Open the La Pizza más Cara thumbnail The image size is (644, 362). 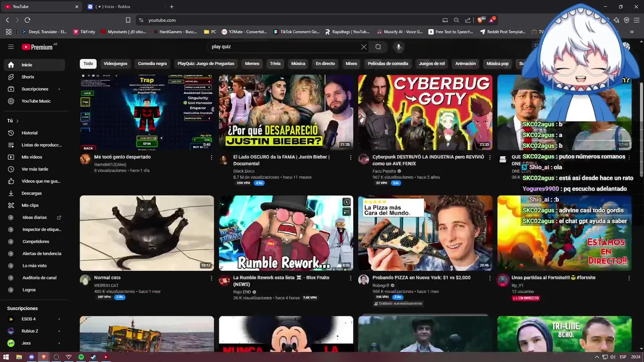point(425,233)
